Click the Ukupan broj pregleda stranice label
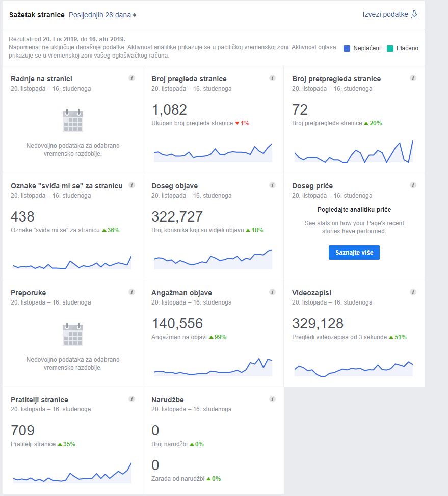This screenshot has height=496, width=448. [x=192, y=123]
